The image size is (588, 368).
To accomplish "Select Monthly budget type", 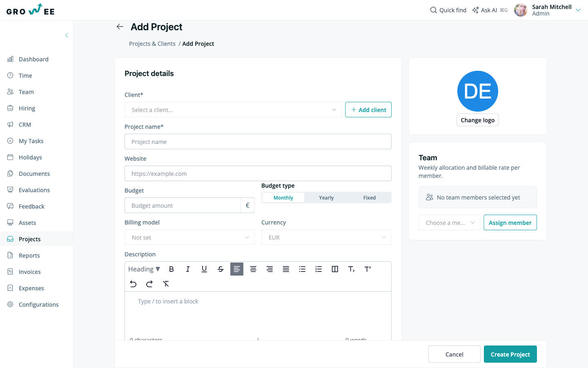I will coord(283,197).
